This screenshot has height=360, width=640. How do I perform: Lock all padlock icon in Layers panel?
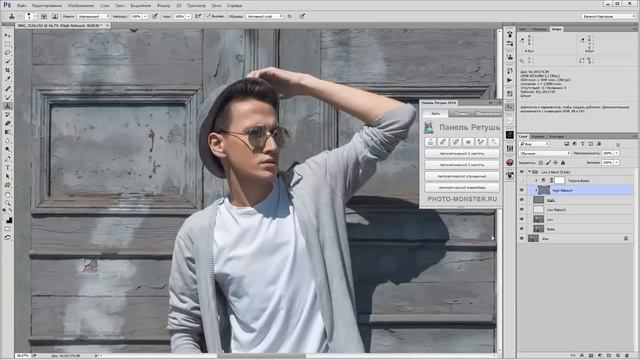point(563,162)
